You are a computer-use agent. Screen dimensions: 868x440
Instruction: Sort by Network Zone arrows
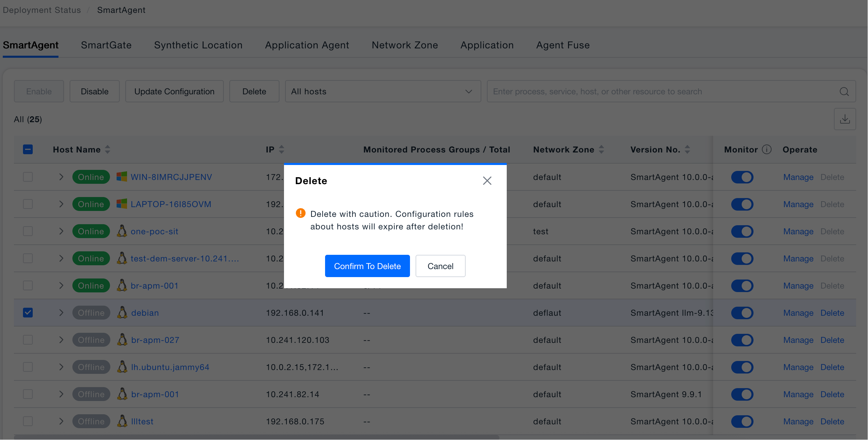(x=601, y=149)
